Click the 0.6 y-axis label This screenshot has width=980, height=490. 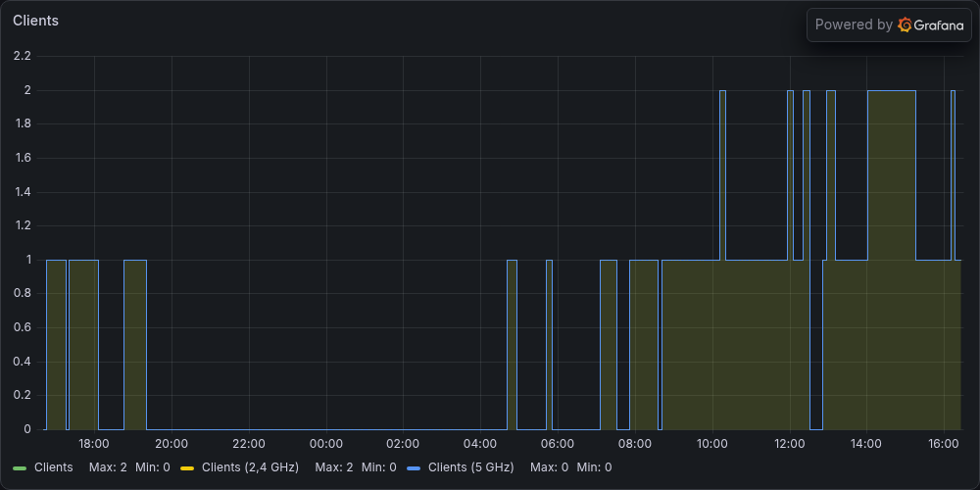[x=22, y=327]
